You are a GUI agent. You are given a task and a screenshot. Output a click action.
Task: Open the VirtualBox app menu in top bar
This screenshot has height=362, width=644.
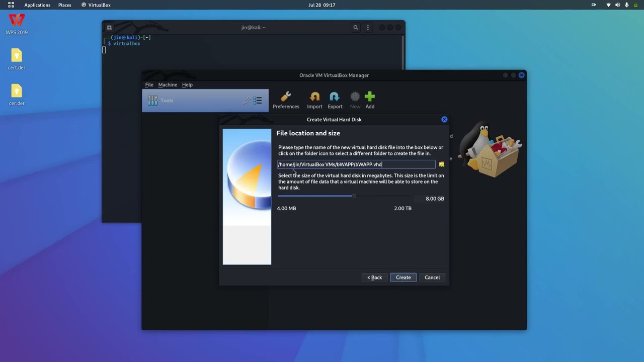(96, 5)
